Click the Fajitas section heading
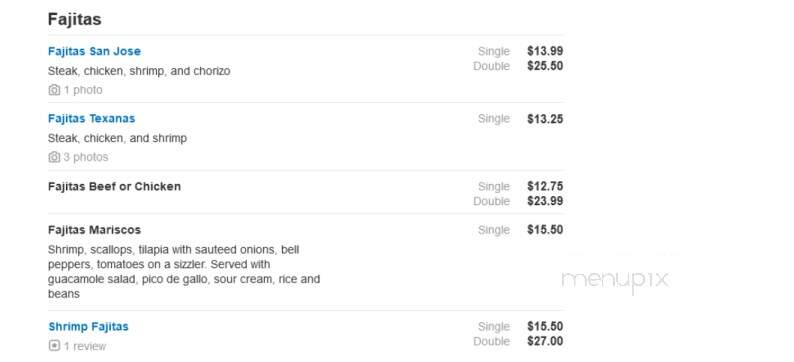The height and width of the screenshot is (362, 794). 74,19
